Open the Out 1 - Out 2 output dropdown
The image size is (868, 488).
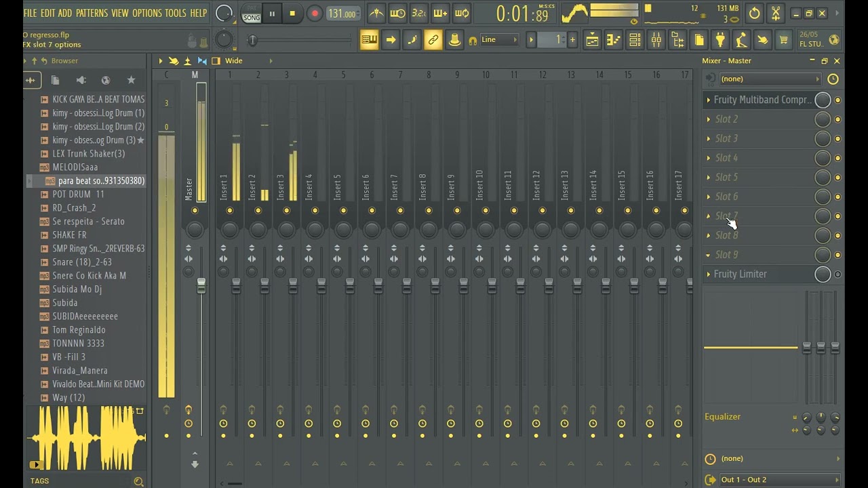click(778, 480)
